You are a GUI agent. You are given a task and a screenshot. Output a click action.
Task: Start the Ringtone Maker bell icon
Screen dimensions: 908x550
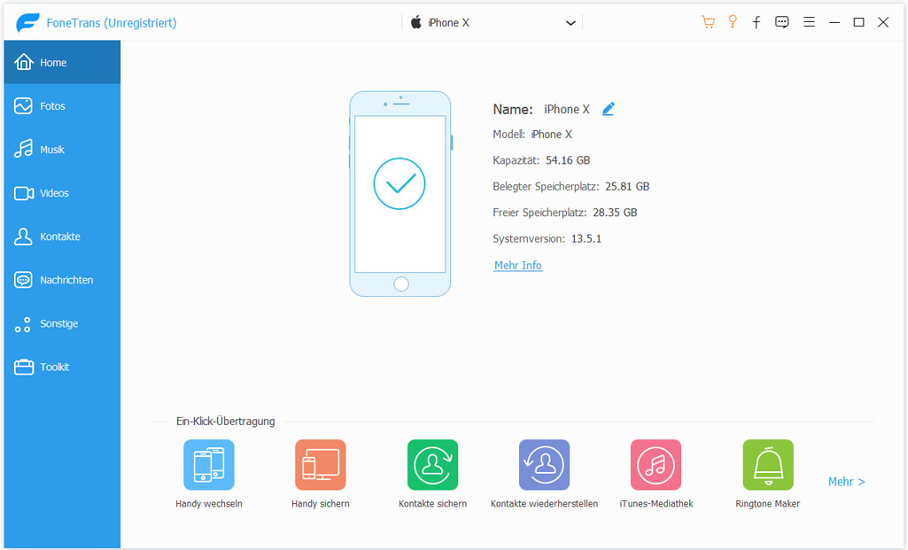768,464
